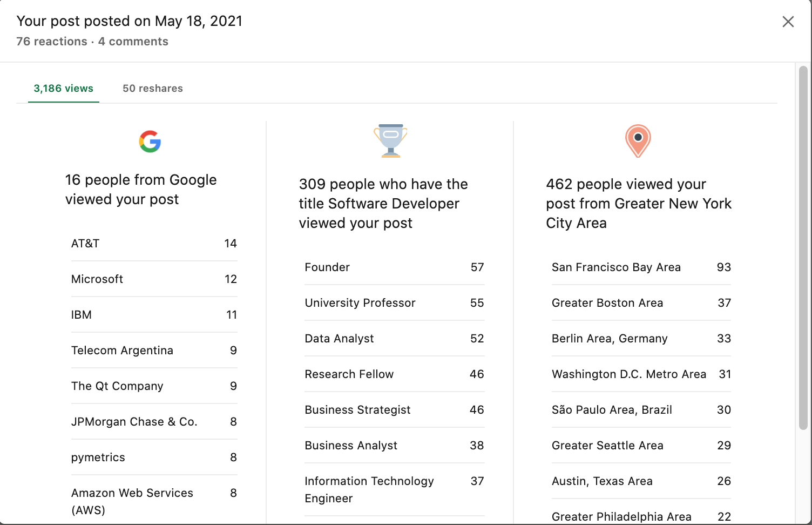Image resolution: width=812 pixels, height=525 pixels.
Task: Select the Data Analyst title row
Action: pyautogui.click(x=394, y=339)
